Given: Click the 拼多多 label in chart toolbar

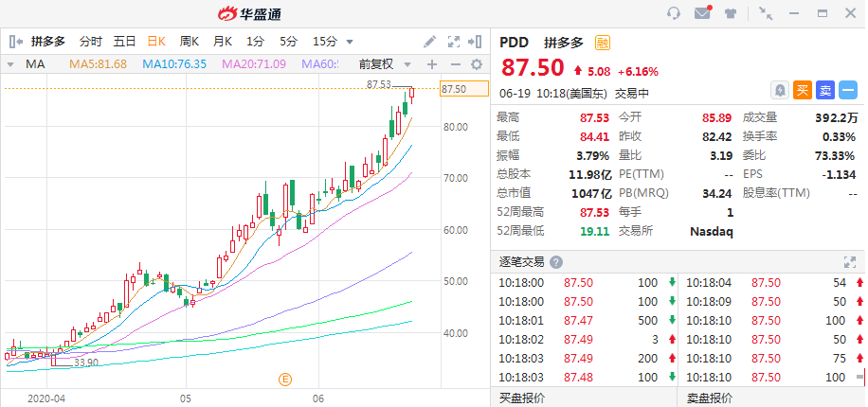Looking at the screenshot, I should point(48,42).
